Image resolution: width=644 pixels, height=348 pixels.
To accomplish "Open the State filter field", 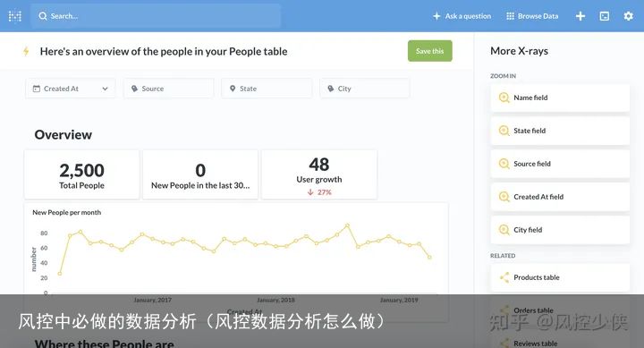I will point(267,89).
